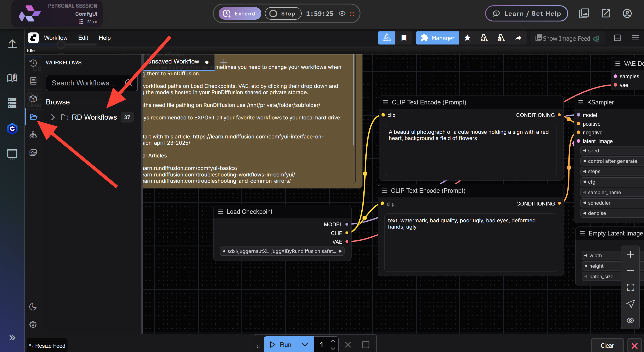Open the Run options dropdown arrow
The width and height of the screenshot is (644, 352).
point(305,344)
